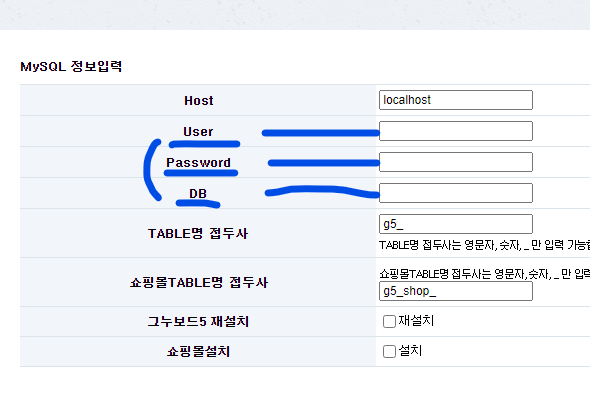Click the MySQL 정보입력 heading
Screen dimensions: 590x404
coord(71,67)
